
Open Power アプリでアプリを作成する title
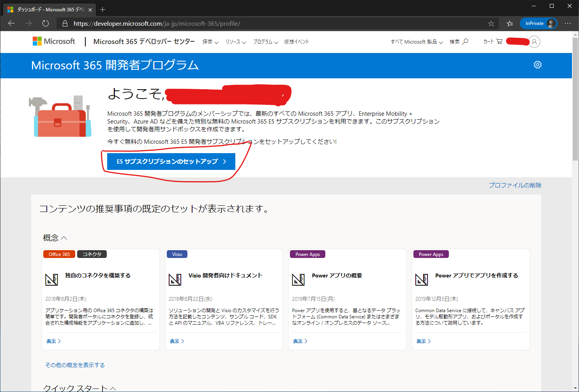(x=477, y=275)
